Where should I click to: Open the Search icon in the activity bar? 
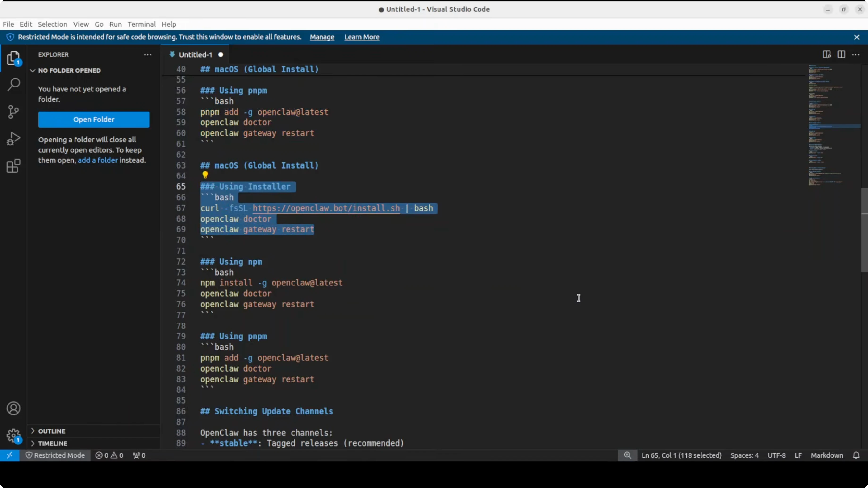click(x=13, y=84)
